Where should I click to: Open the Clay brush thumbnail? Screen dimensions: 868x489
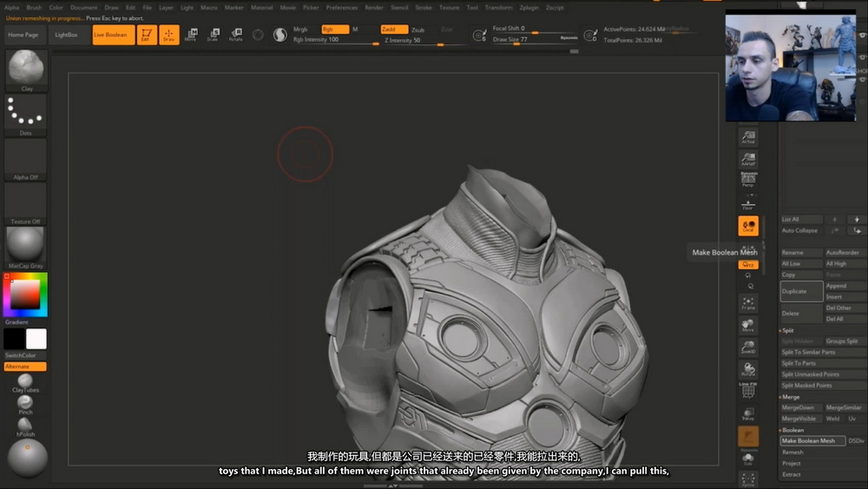(26, 70)
